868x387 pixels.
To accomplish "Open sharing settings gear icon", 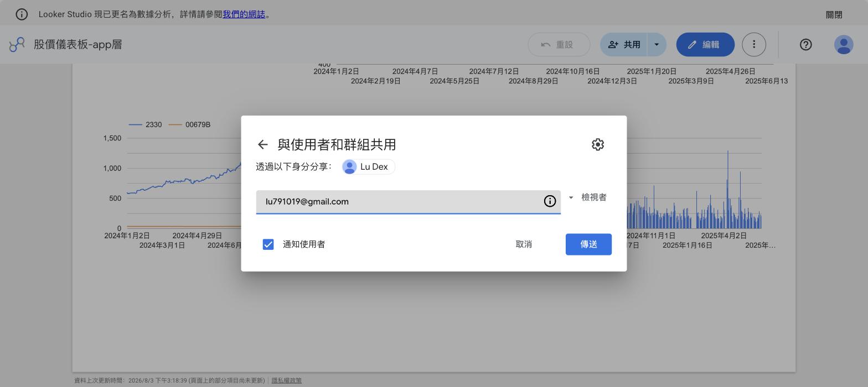I will click(x=598, y=145).
